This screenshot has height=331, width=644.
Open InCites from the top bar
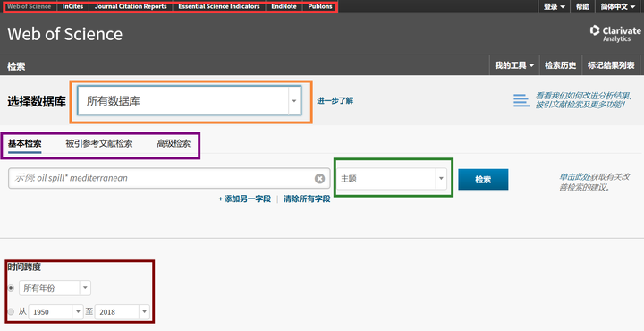point(72,6)
